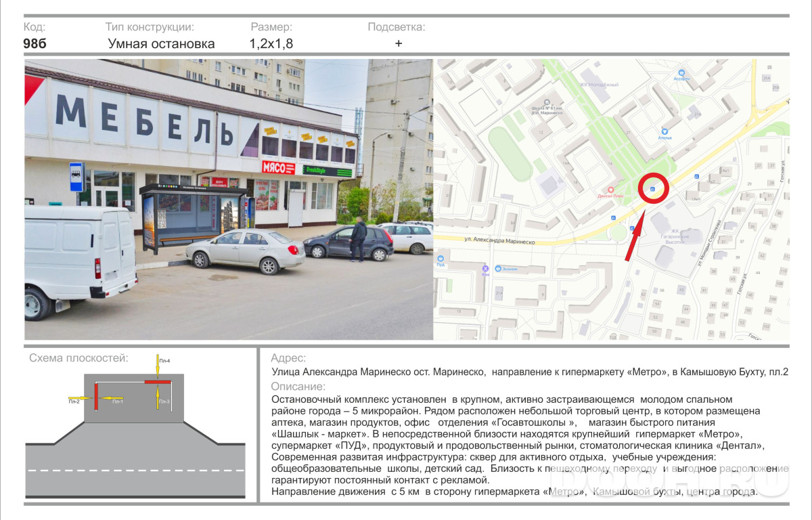Click the red МЯСО shop sign
Image resolution: width=812 pixels, height=520 pixels.
click(x=279, y=167)
